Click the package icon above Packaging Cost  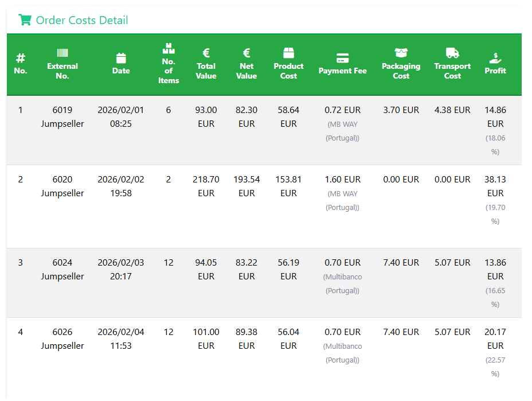(401, 52)
